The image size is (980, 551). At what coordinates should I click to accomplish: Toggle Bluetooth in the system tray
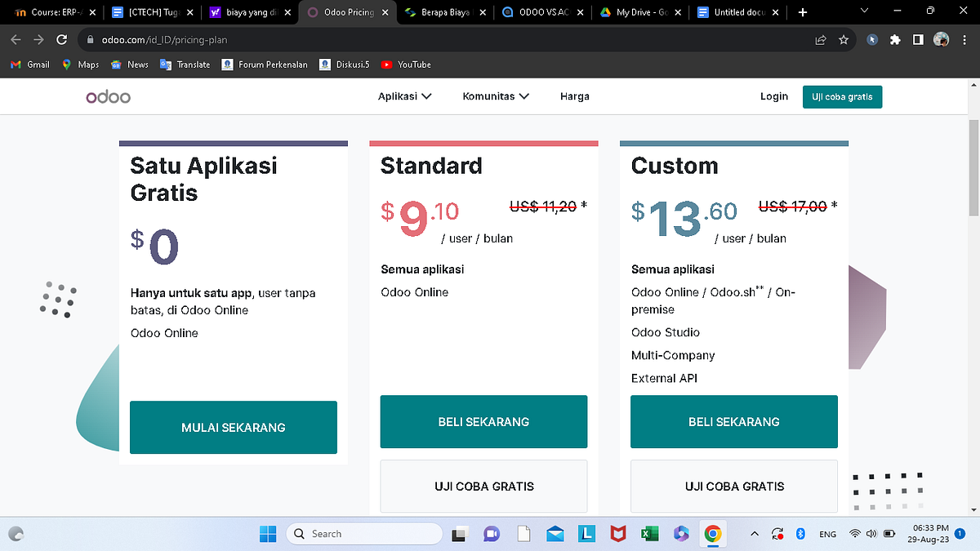pyautogui.click(x=800, y=533)
